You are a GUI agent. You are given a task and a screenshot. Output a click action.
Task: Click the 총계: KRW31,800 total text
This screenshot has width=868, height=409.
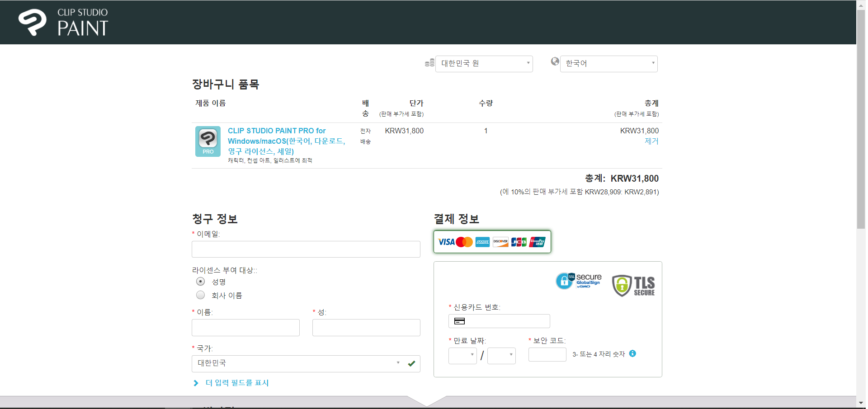622,179
